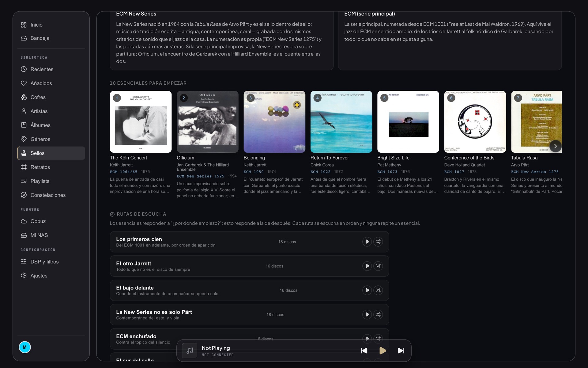Click the Qobuz cloud icon
This screenshot has height=368, width=588.
[x=24, y=221]
